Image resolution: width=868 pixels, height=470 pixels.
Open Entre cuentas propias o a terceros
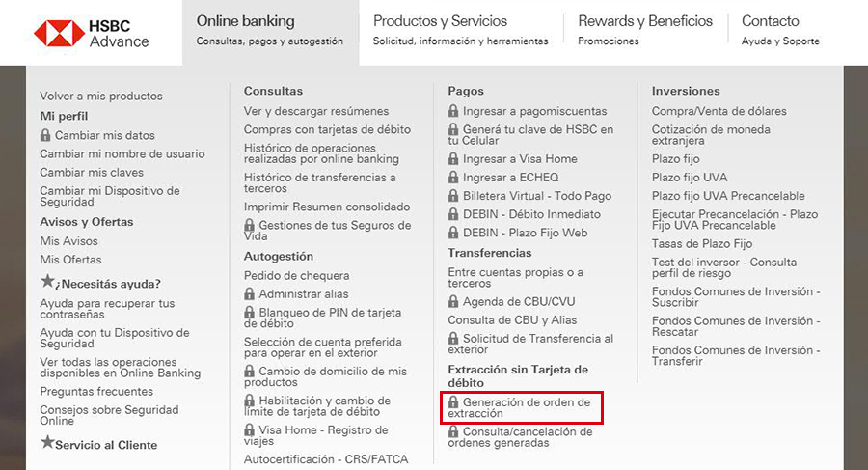(x=515, y=278)
